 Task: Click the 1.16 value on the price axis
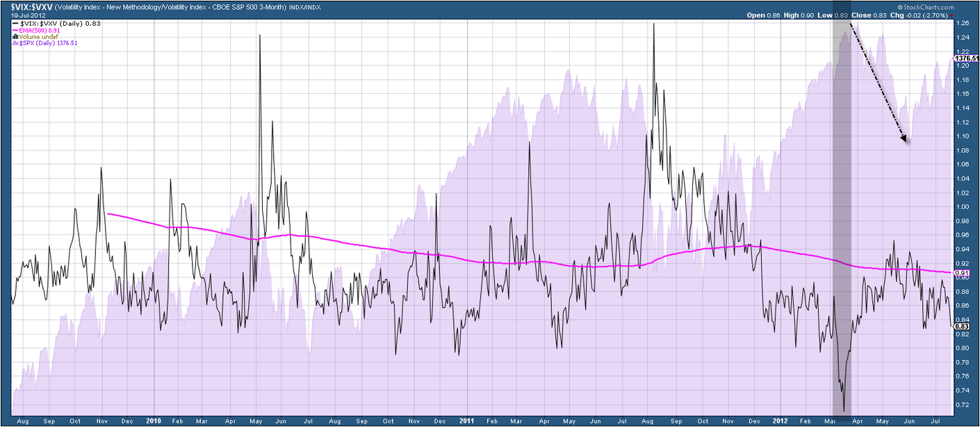coord(963,93)
